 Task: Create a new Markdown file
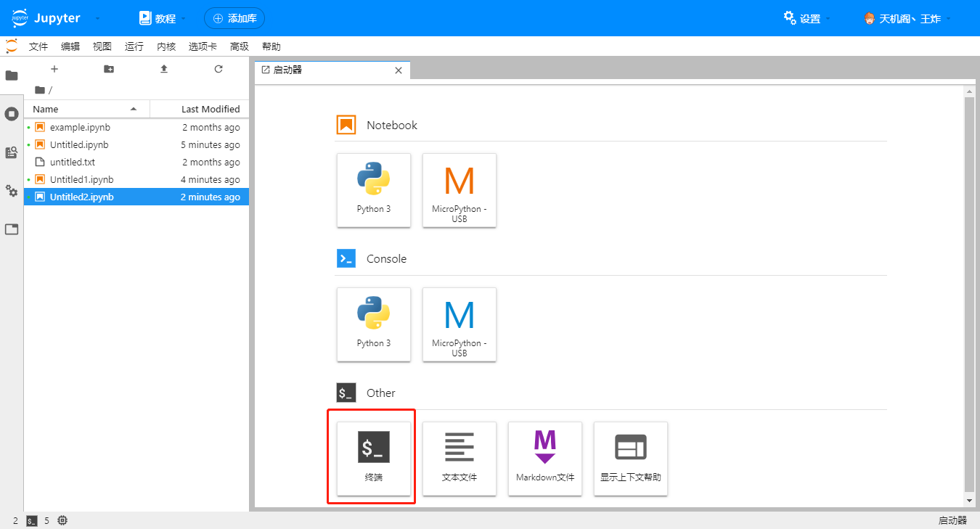[x=545, y=458]
